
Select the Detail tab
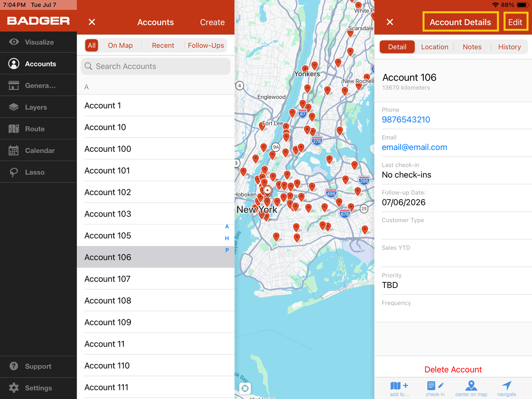[x=397, y=47]
